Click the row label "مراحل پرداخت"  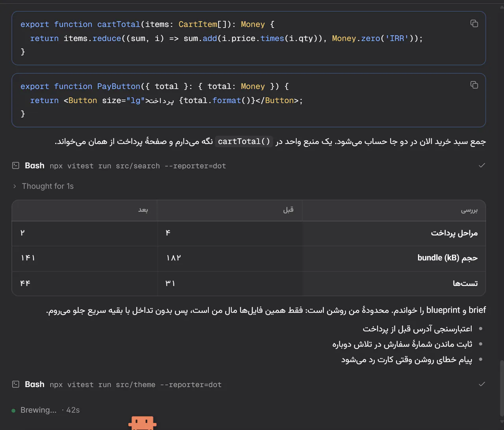tap(454, 233)
